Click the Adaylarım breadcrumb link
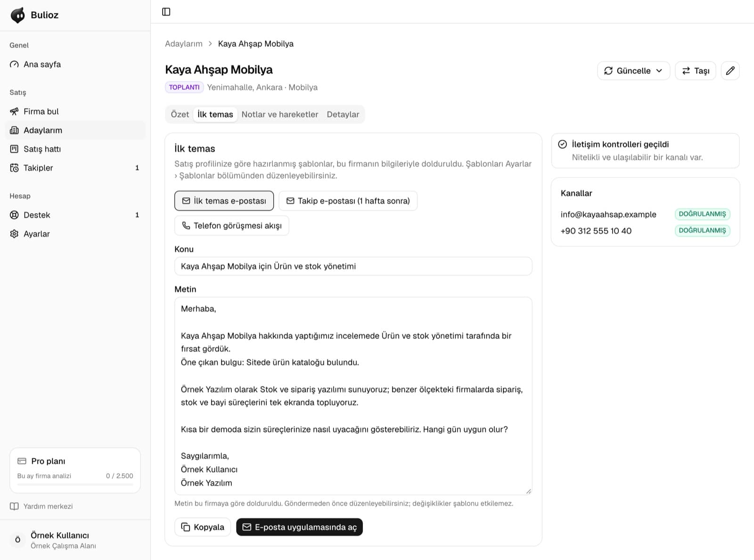Image resolution: width=754 pixels, height=560 pixels. click(x=184, y=44)
